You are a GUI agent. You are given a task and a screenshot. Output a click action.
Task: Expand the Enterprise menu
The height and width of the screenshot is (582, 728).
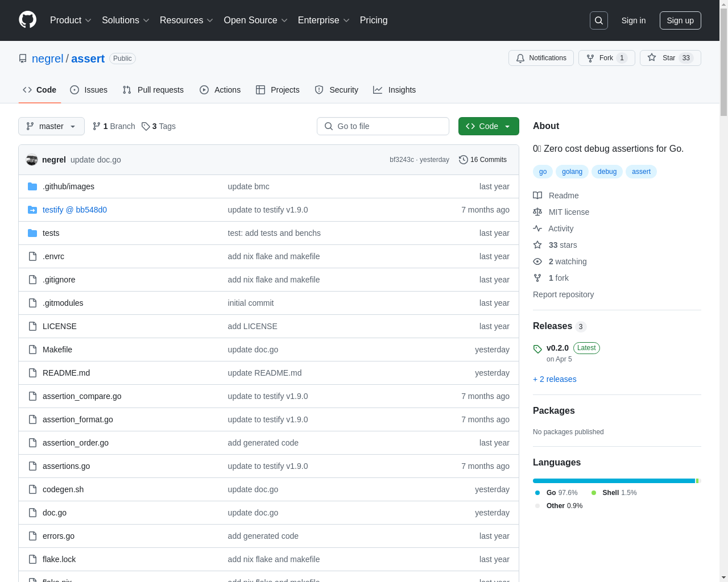point(324,20)
